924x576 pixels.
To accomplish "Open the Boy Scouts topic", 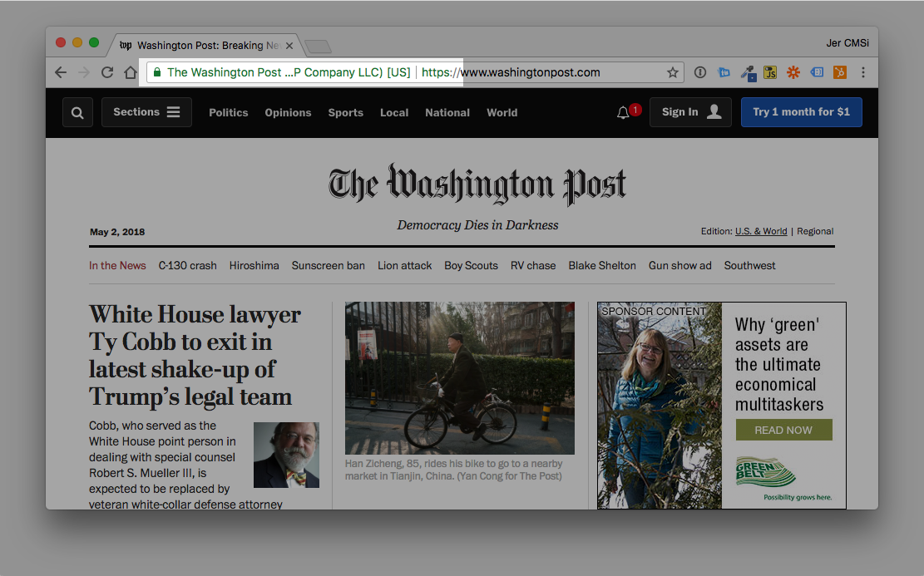I will 472,266.
